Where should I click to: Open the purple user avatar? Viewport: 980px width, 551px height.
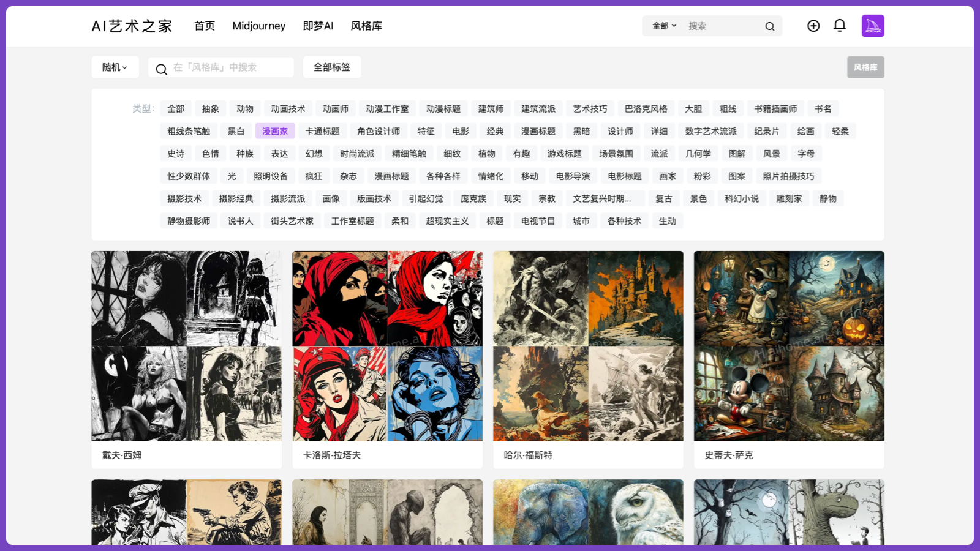tap(873, 26)
